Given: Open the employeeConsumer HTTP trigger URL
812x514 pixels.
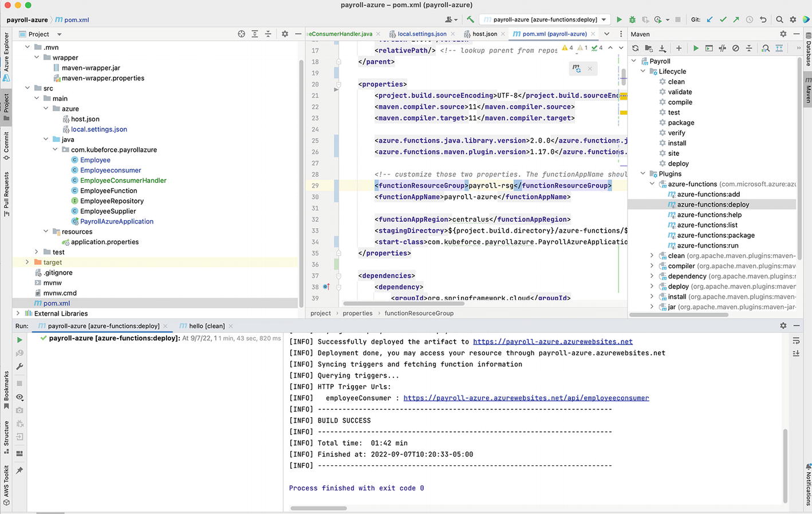Looking at the screenshot, I should pos(526,398).
